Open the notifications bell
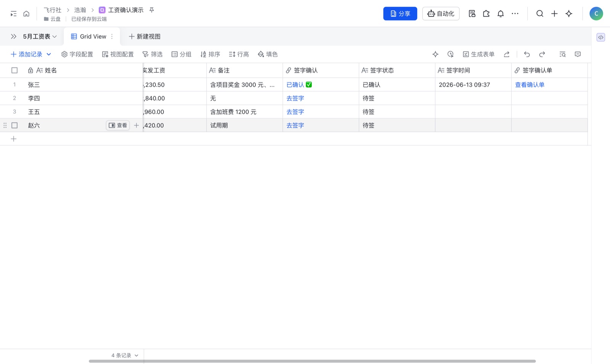This screenshot has height=364, width=610. tap(501, 14)
